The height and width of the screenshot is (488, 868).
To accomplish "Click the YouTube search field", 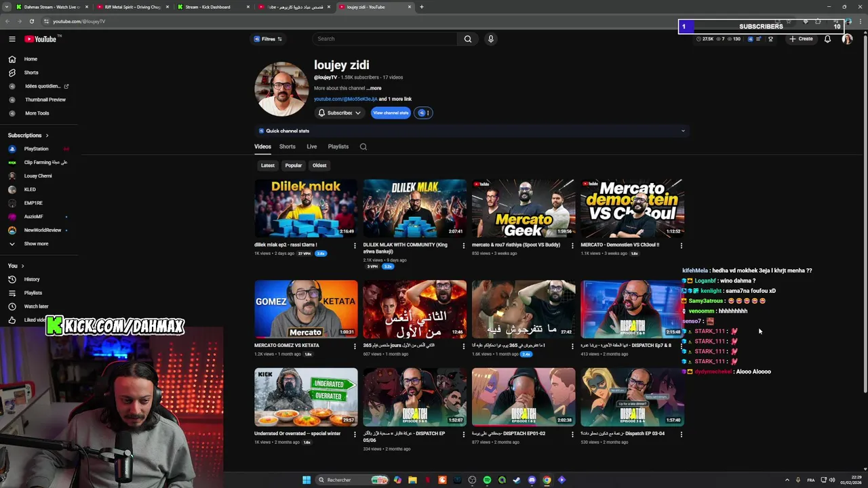I will (387, 39).
